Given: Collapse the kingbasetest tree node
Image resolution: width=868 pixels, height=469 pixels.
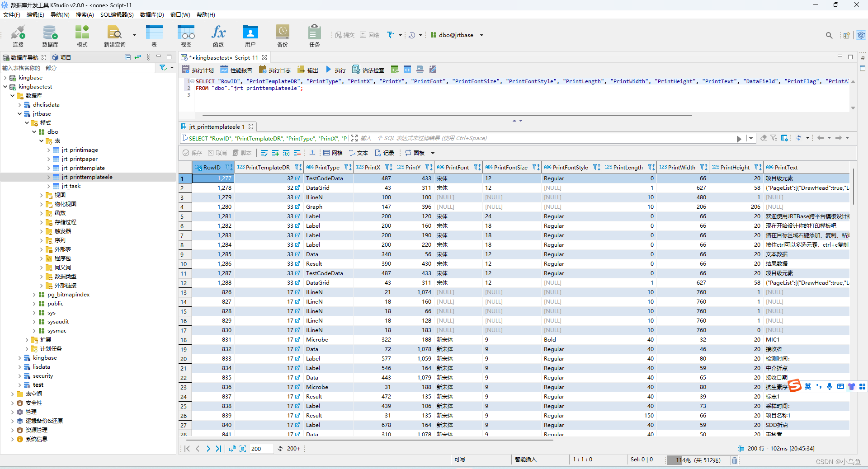Looking at the screenshot, I should (5, 87).
